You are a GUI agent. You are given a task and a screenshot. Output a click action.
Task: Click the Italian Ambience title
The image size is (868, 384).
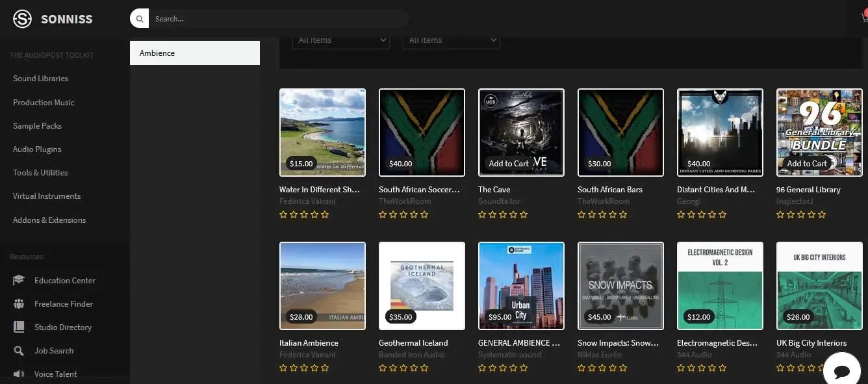[x=309, y=343]
